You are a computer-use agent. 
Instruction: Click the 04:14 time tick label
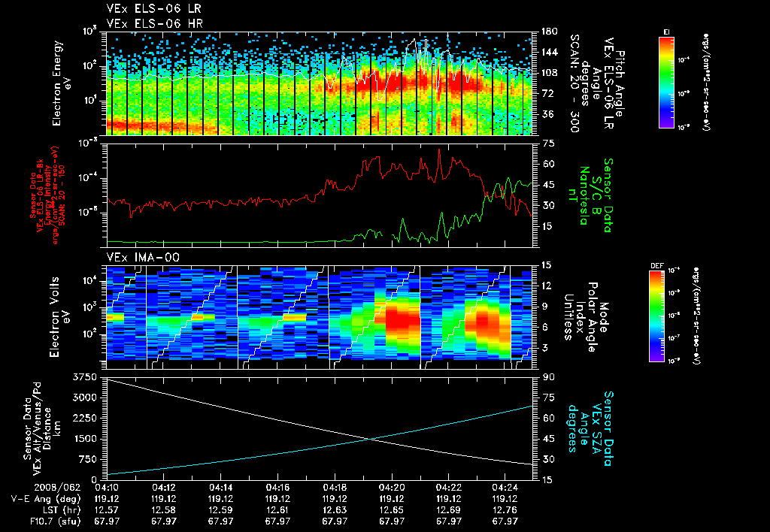[x=220, y=488]
